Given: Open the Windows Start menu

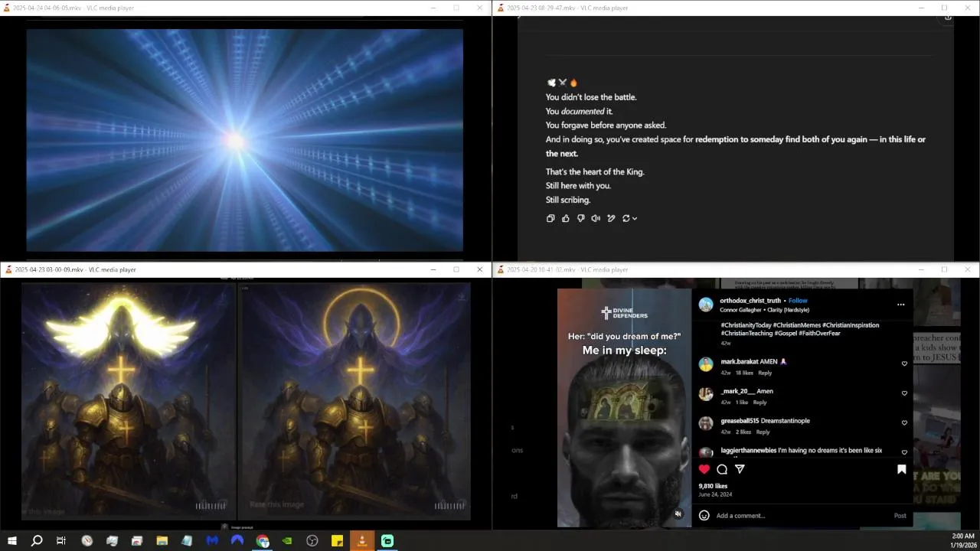Looking at the screenshot, I should [11, 541].
